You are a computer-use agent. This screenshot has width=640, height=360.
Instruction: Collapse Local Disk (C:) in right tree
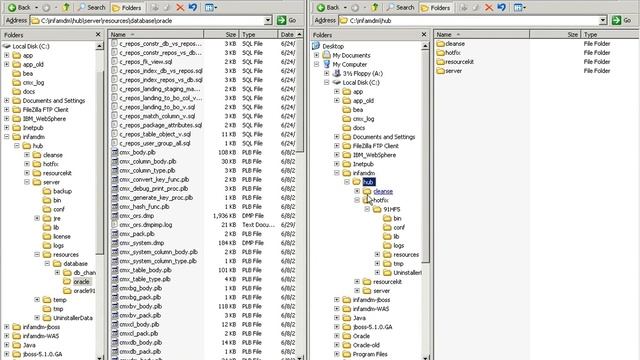tap(327, 82)
